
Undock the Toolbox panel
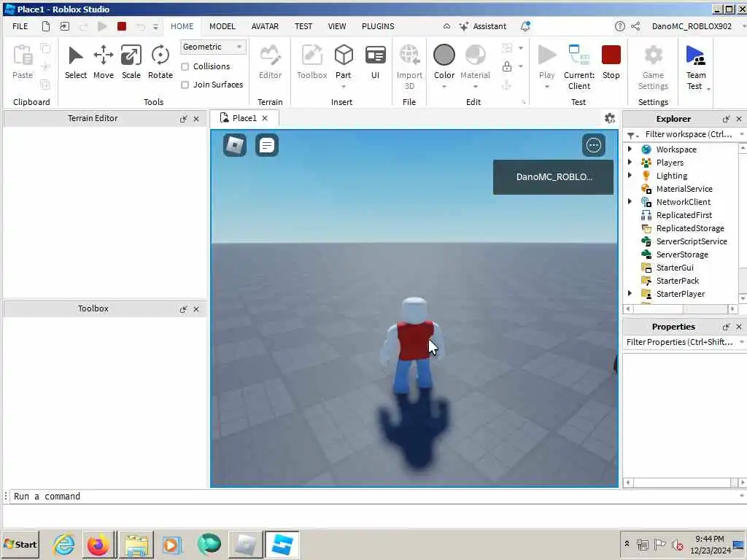tap(183, 309)
